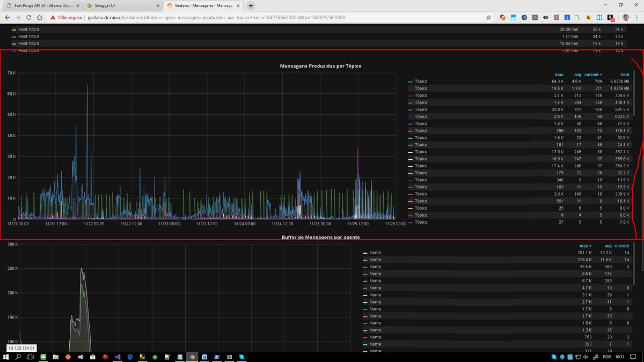Open the Microsoft Store taskbar icon
This screenshot has height=362, width=644.
[x=93, y=357]
